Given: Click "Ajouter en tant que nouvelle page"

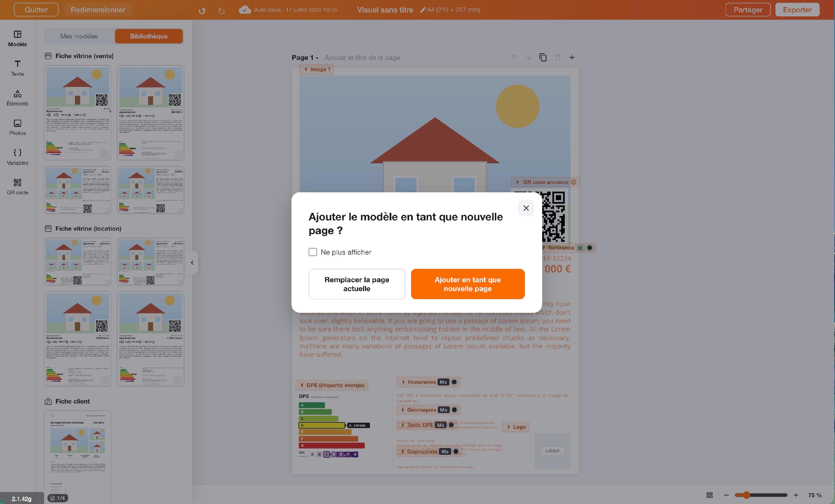Looking at the screenshot, I should point(468,284).
